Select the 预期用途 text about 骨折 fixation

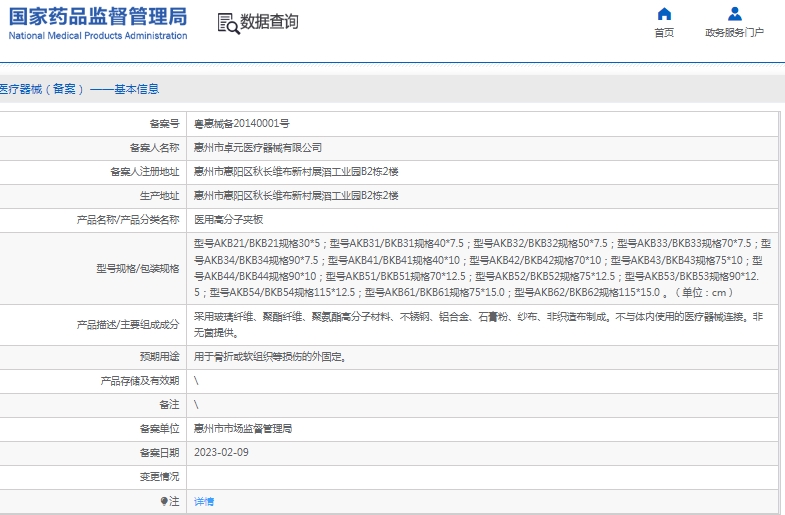pyautogui.click(x=270, y=357)
